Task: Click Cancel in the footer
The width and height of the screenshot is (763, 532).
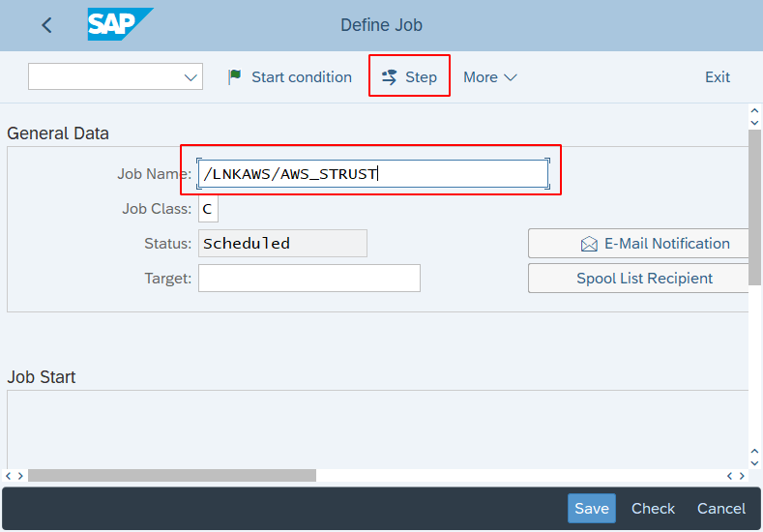Action: (721, 509)
